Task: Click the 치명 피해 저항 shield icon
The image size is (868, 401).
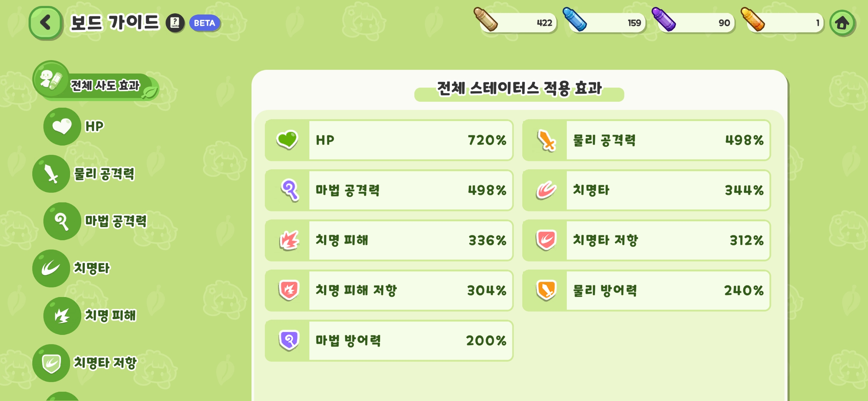Action: [289, 290]
